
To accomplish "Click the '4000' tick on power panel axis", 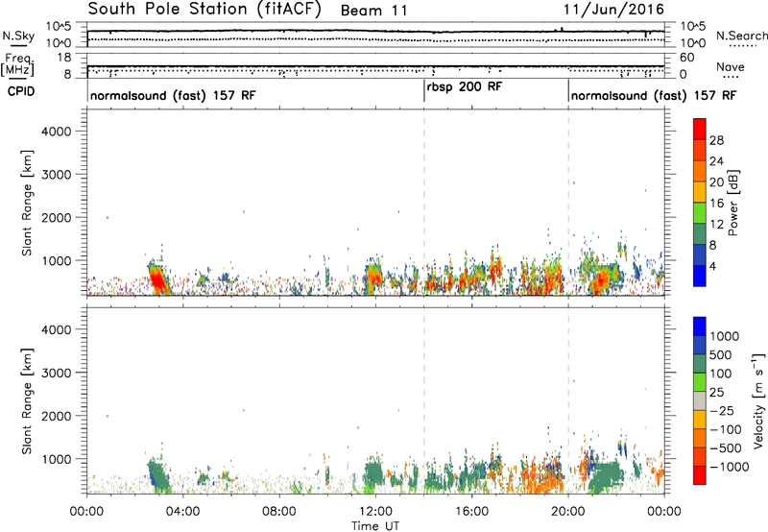I will pyautogui.click(x=56, y=132).
